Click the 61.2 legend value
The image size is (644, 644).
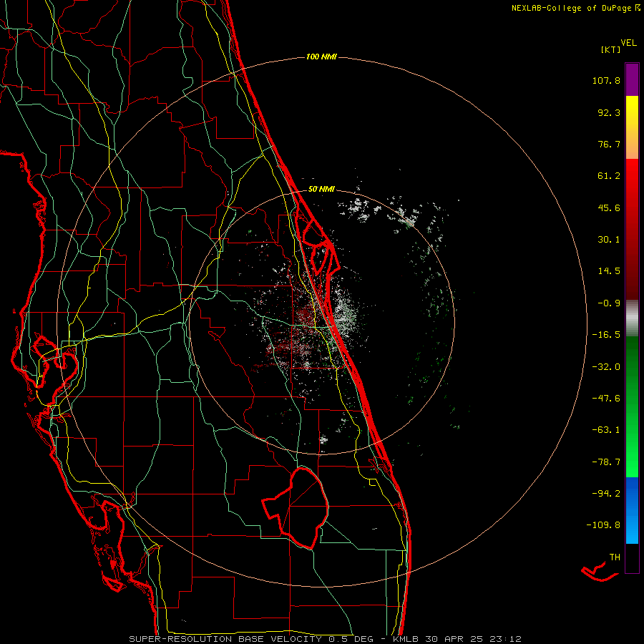tap(609, 176)
